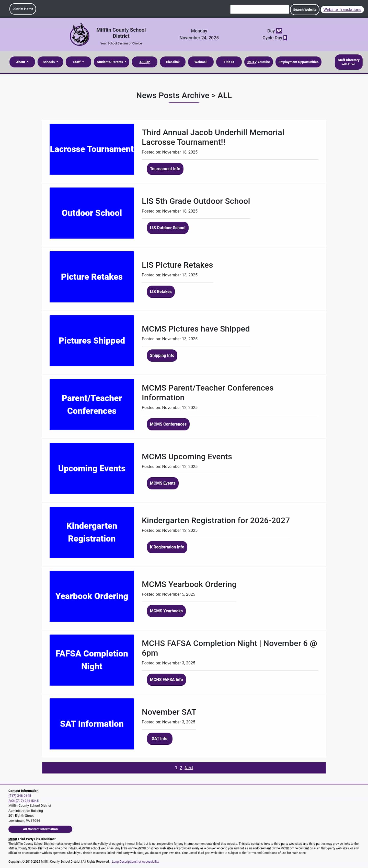Go to District Home
368x868 pixels.
[22, 9]
